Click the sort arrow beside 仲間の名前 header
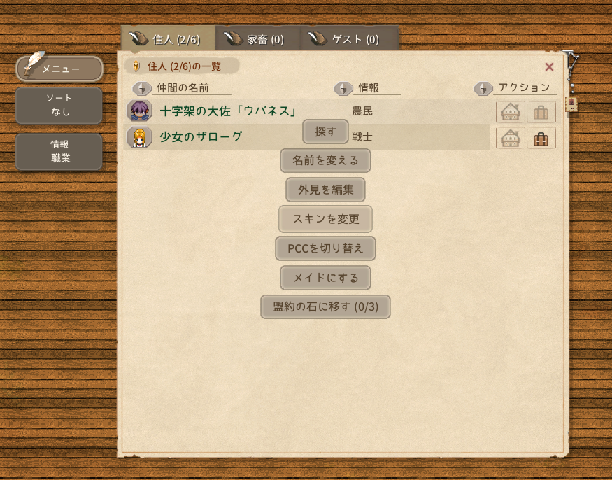This screenshot has width=612, height=480. (139, 89)
